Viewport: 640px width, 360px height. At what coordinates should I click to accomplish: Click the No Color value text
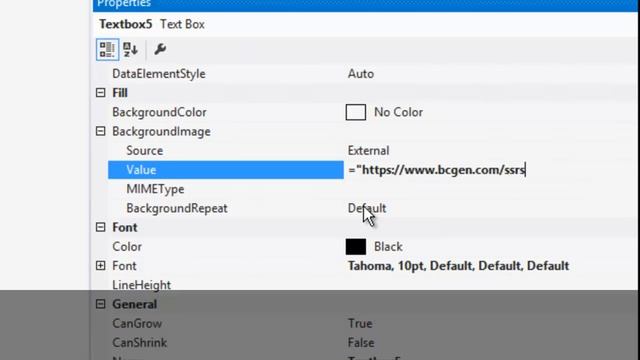[398, 112]
